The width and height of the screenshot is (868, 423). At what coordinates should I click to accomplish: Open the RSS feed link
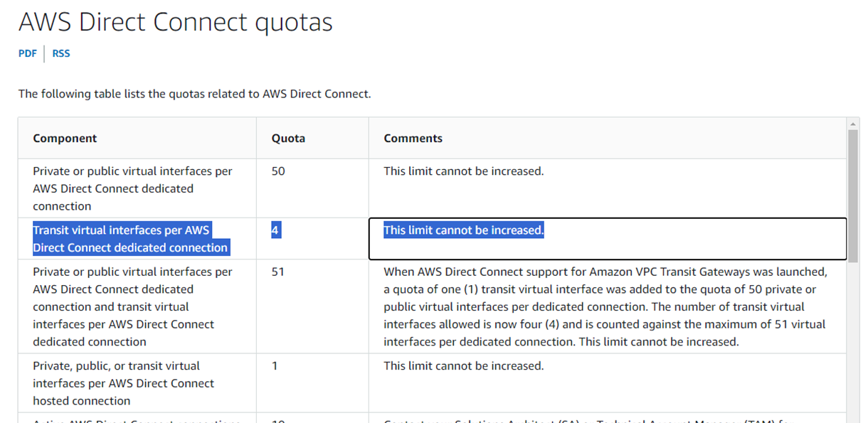click(61, 53)
